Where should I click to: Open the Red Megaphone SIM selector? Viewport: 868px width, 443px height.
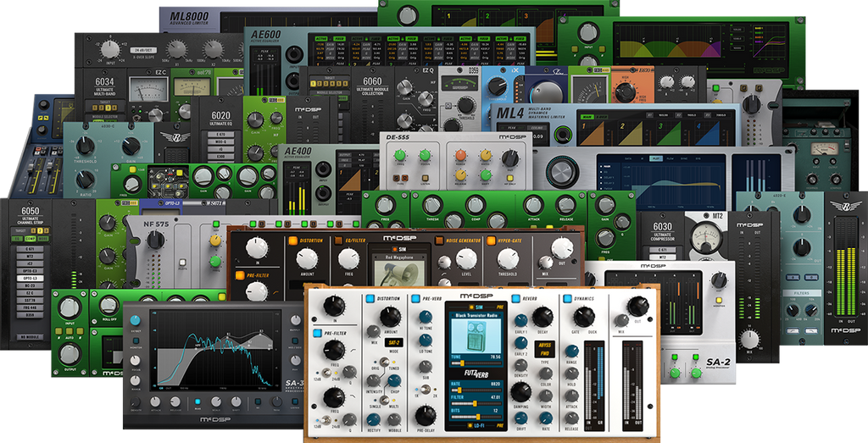point(399,258)
